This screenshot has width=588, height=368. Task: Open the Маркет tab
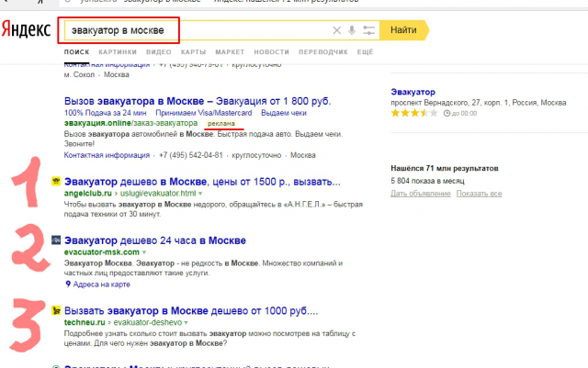coord(230,52)
